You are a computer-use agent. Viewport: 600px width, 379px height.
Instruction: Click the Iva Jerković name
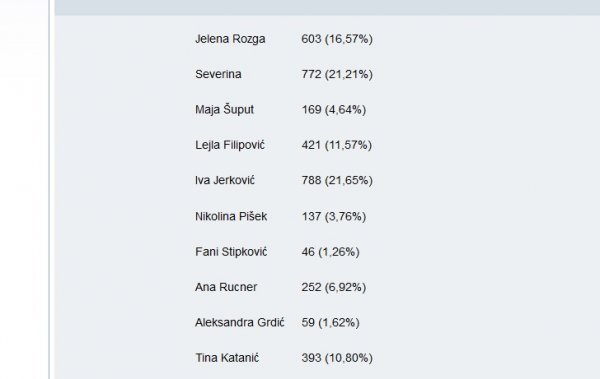coord(225,180)
